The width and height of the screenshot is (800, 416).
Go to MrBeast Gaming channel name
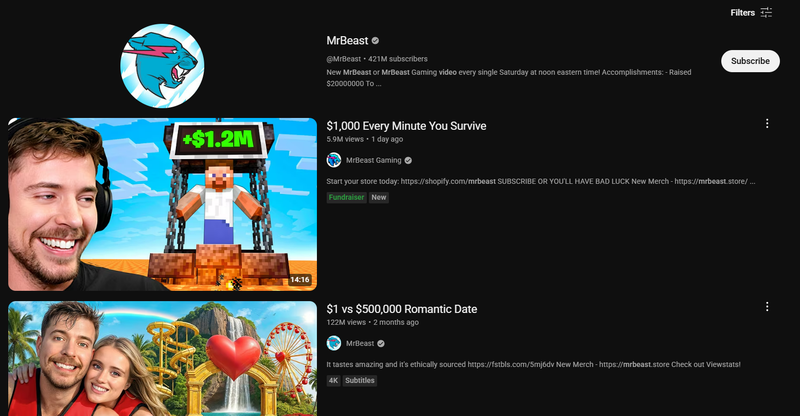(373, 160)
